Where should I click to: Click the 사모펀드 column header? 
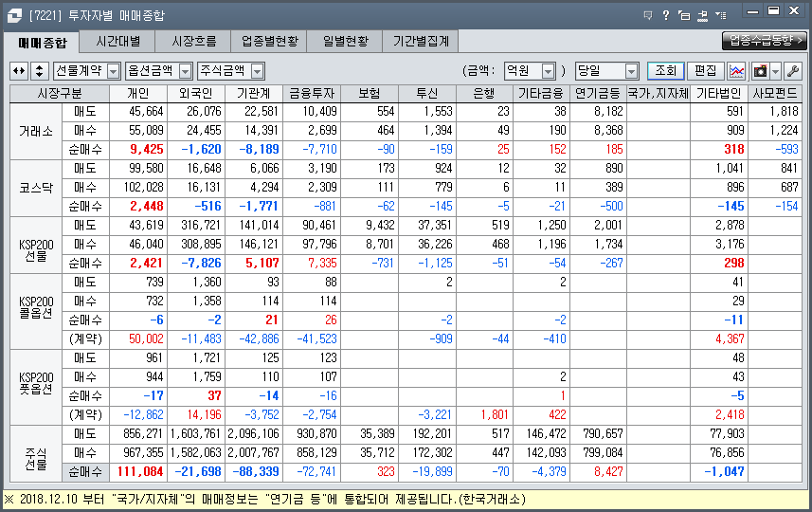tap(775, 93)
